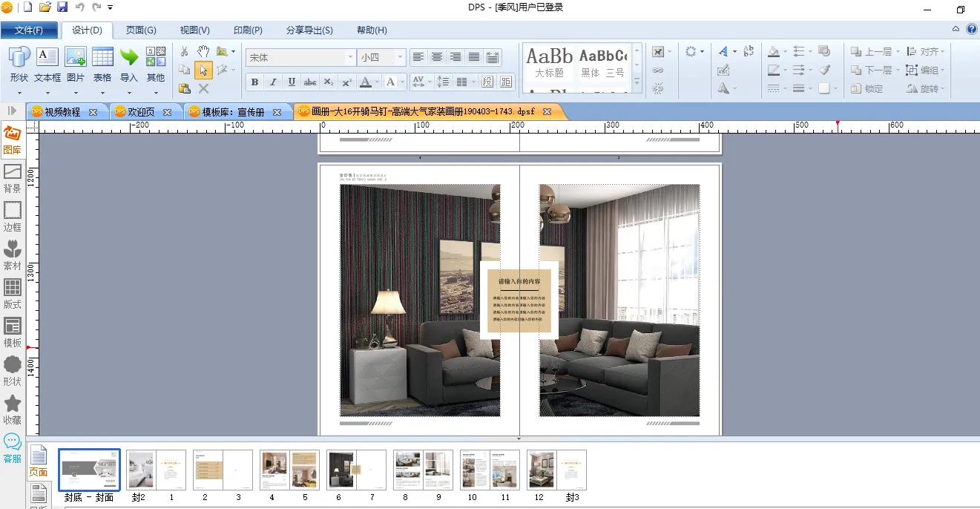Select page thumbnail for pages 4-5

[289, 470]
